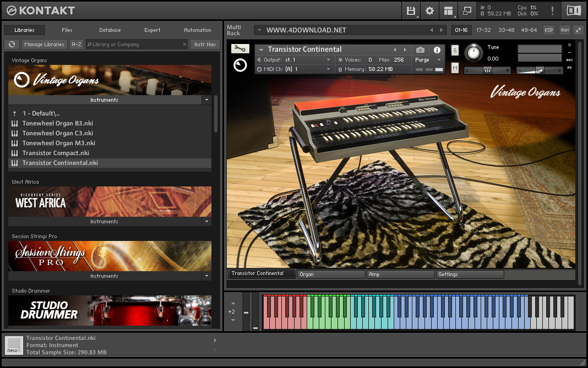Click the pan slider
This screenshot has width=588, height=368.
tap(487, 70)
